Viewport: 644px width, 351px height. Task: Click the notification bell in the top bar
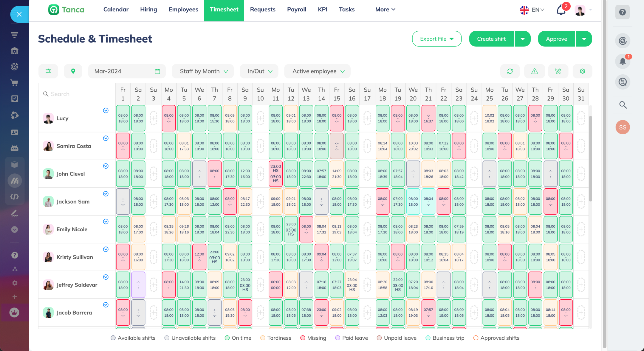click(561, 10)
